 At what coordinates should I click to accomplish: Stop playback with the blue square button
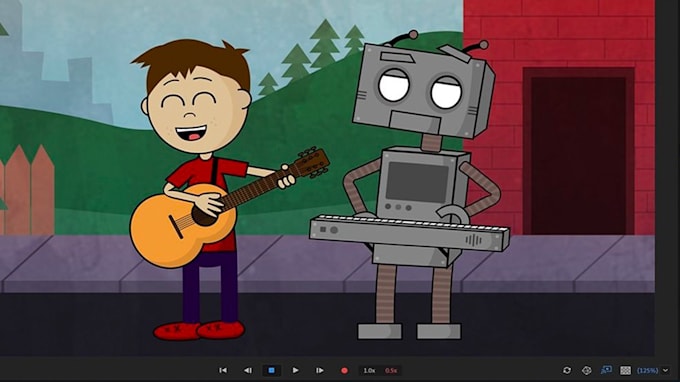click(x=271, y=370)
